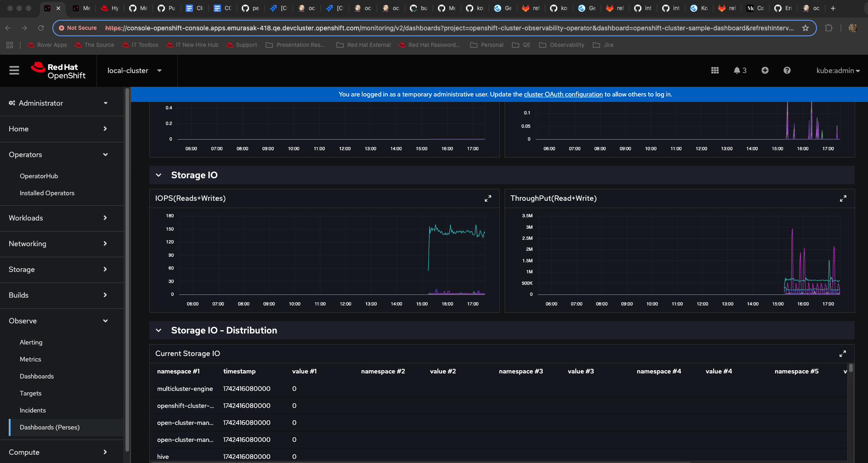Open the local-cluster selector dropdown

coord(134,71)
